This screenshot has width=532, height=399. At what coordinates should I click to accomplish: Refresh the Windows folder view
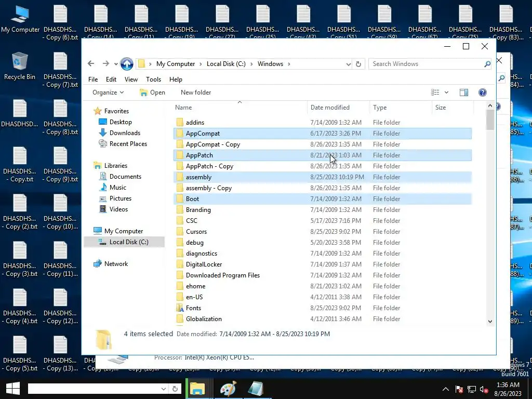pyautogui.click(x=358, y=64)
